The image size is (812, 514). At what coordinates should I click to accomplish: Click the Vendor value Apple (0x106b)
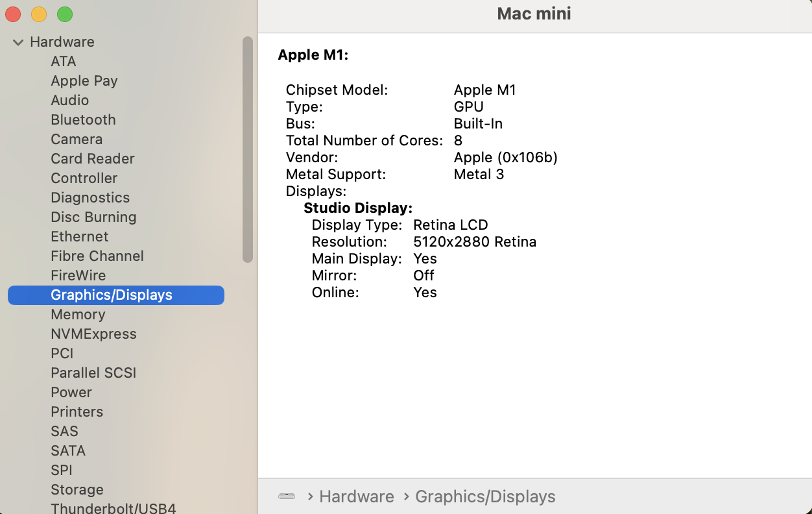pos(506,157)
